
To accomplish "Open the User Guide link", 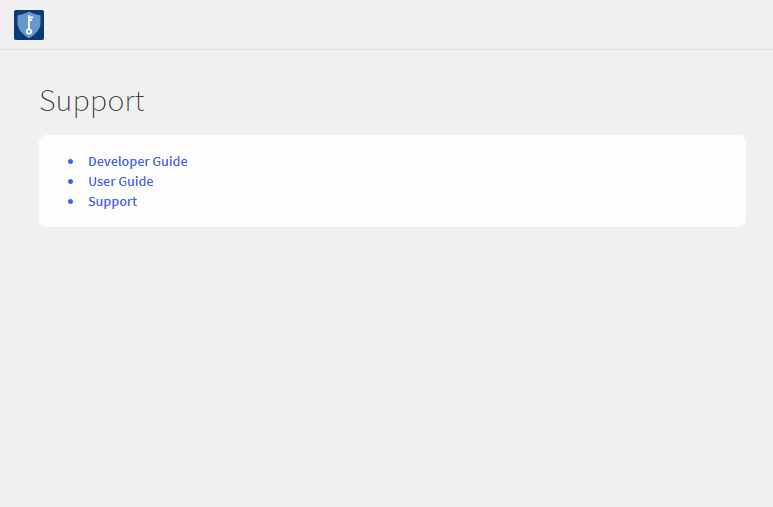I will click(x=121, y=181).
